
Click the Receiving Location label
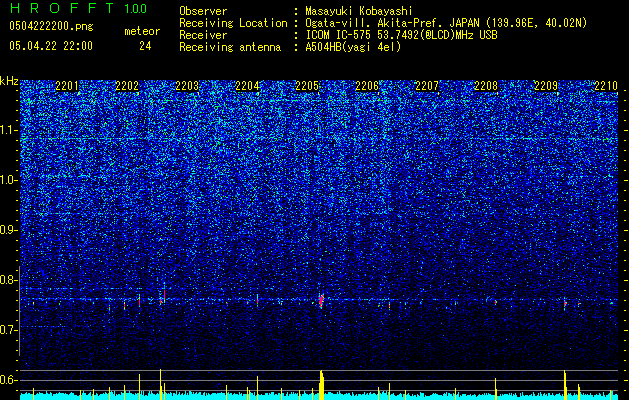(x=233, y=23)
